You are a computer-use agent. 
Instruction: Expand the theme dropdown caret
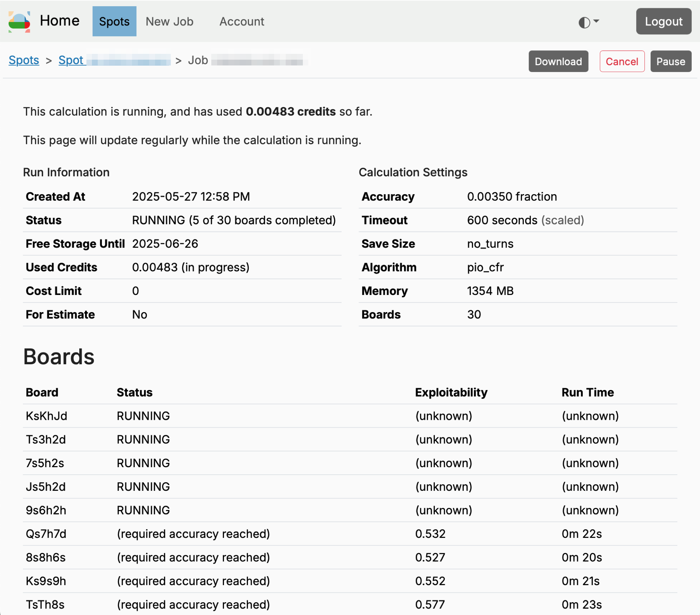point(596,21)
